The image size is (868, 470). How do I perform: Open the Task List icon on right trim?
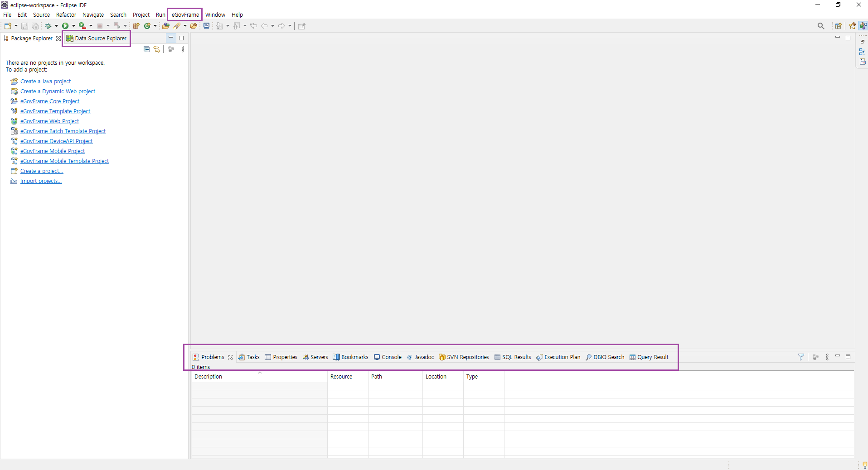point(863,62)
